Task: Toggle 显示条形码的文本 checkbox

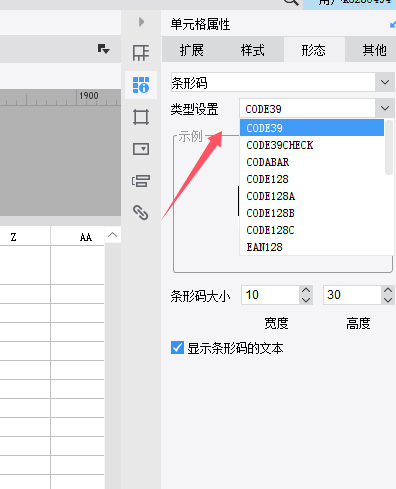Action: pos(177,348)
